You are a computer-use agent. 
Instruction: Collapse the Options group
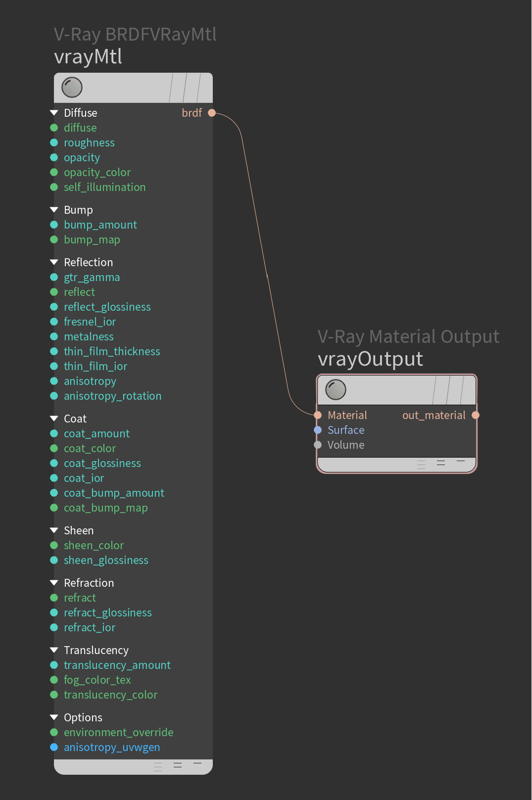tap(54, 717)
